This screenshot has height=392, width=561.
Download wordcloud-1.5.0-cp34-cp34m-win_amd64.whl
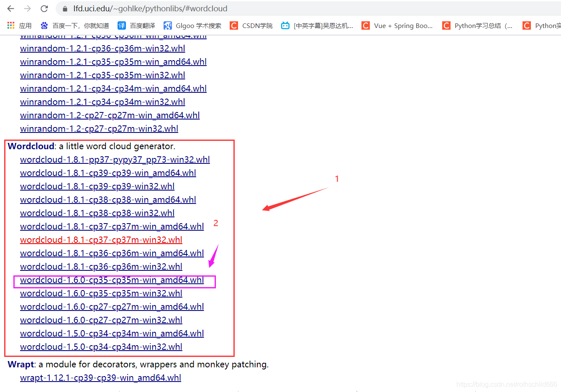[112, 333]
